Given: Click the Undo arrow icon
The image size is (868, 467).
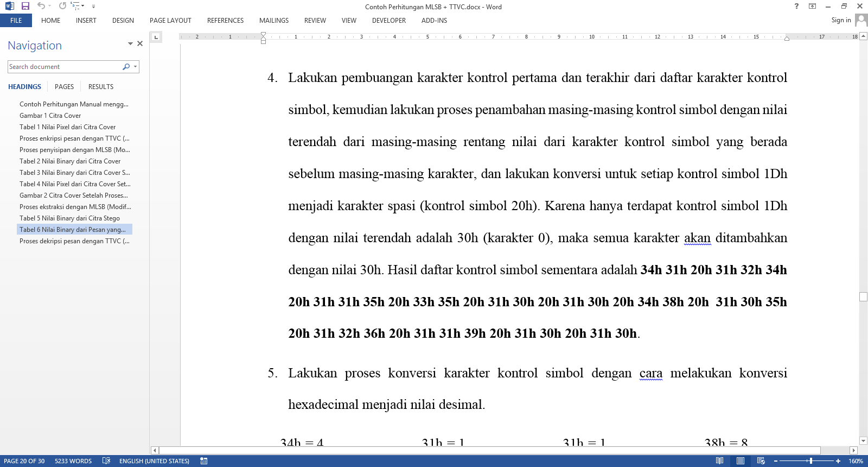Looking at the screenshot, I should (41, 6).
